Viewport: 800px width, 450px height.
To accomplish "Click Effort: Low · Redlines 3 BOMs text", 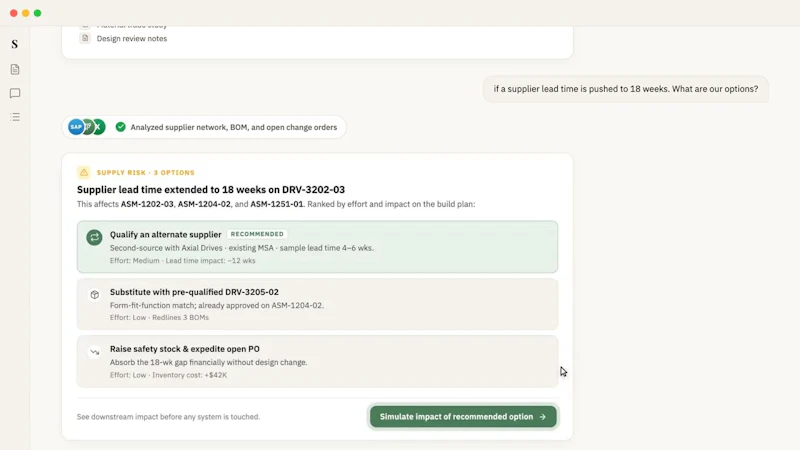I will point(159,317).
